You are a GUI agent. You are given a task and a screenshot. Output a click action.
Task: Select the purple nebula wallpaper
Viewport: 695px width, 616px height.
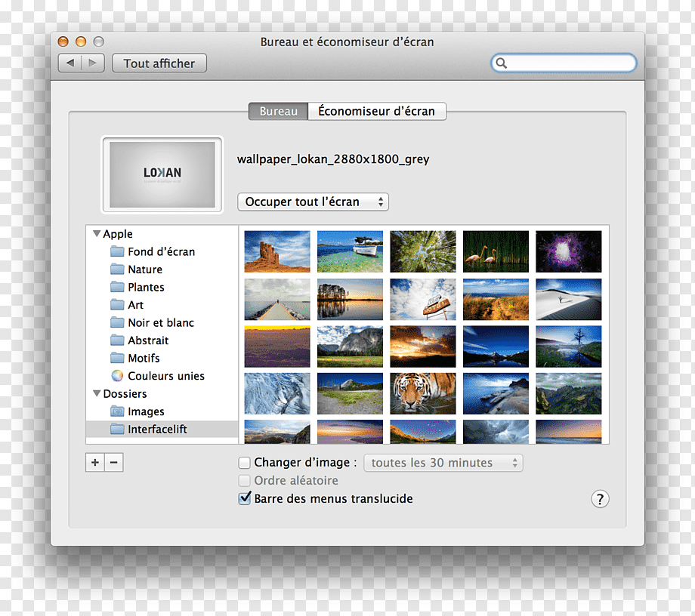pos(569,251)
